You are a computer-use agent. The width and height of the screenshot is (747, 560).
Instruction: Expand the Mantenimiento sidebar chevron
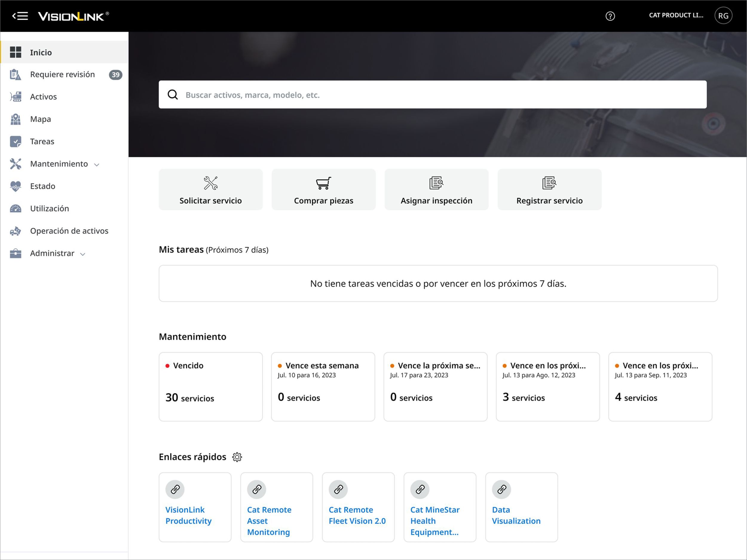(97, 165)
